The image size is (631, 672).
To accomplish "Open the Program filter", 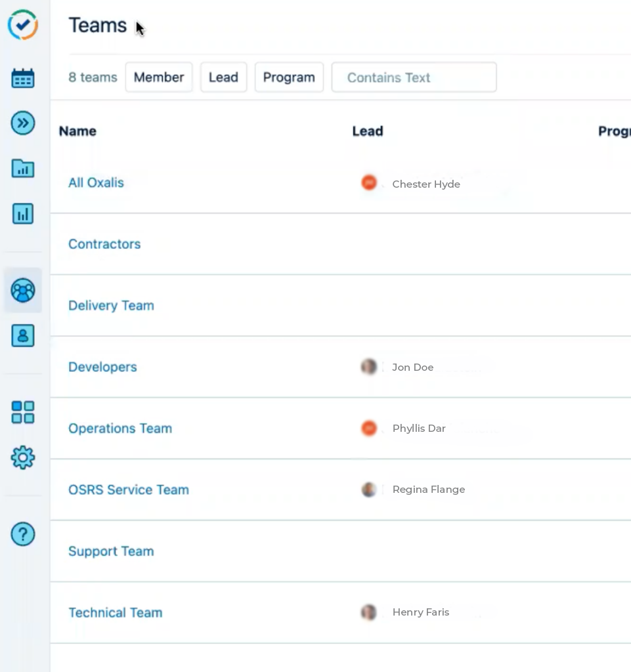I will coord(289,77).
